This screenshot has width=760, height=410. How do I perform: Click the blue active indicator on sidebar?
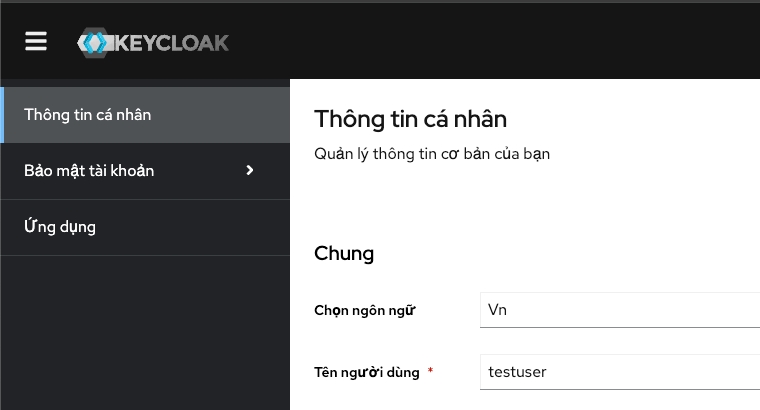click(x=2, y=114)
